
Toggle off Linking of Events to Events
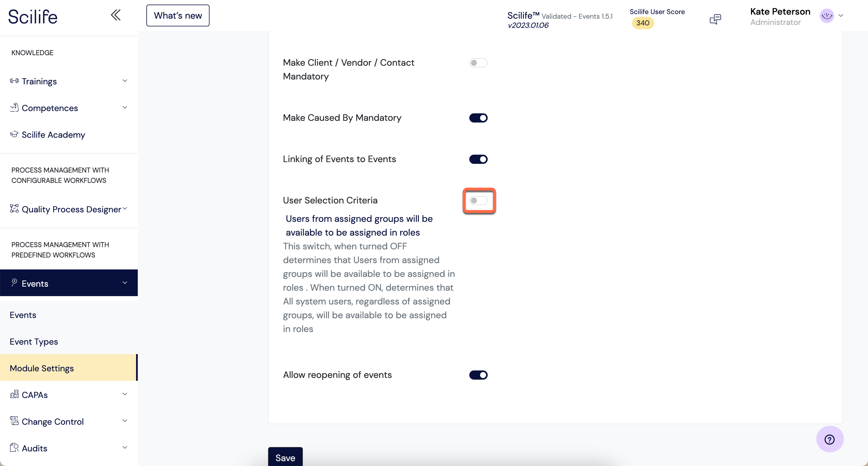pos(478,159)
